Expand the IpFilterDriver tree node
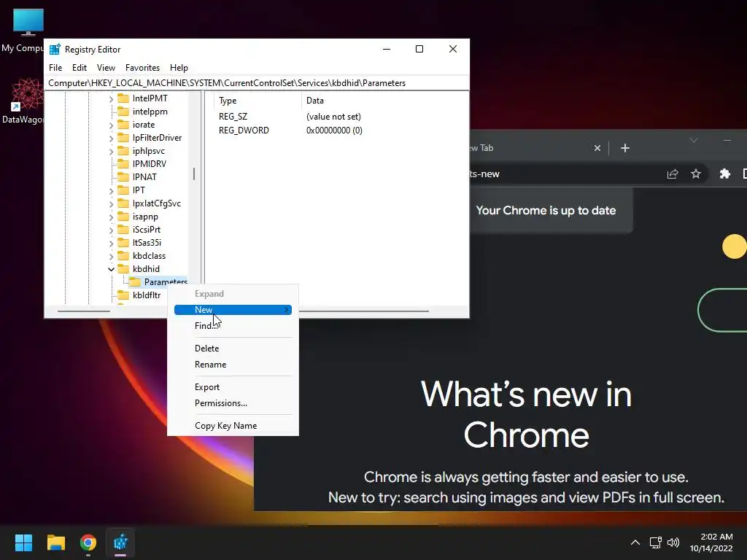747x560 pixels. 111,139
